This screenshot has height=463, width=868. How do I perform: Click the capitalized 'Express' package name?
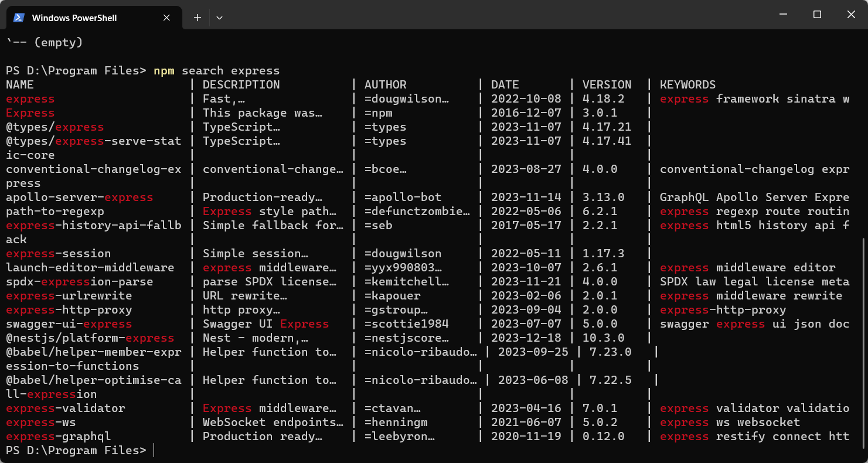click(x=30, y=113)
